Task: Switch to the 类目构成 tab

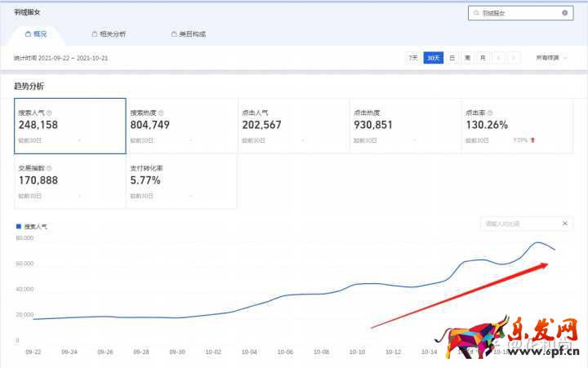Action: pyautogui.click(x=188, y=34)
